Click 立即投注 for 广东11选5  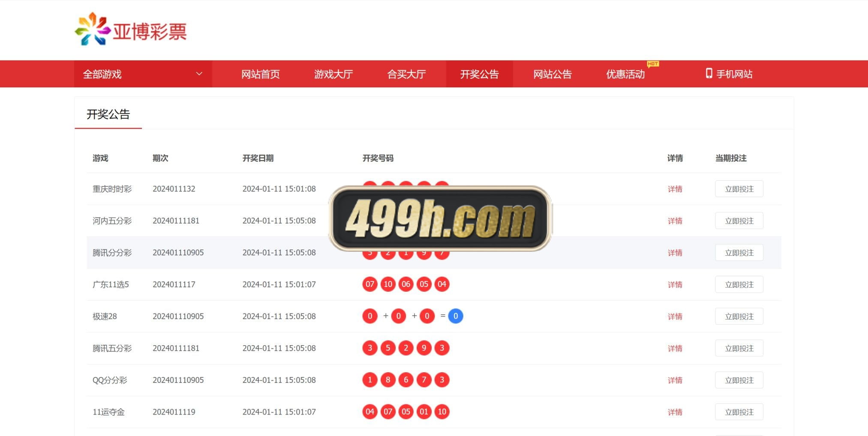pos(739,284)
